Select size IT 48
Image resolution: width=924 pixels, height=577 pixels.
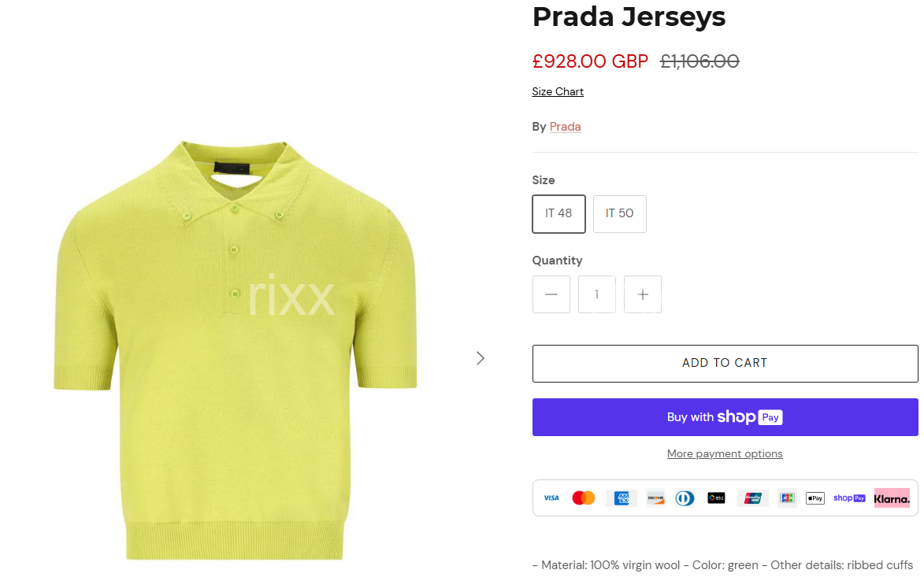(x=558, y=214)
